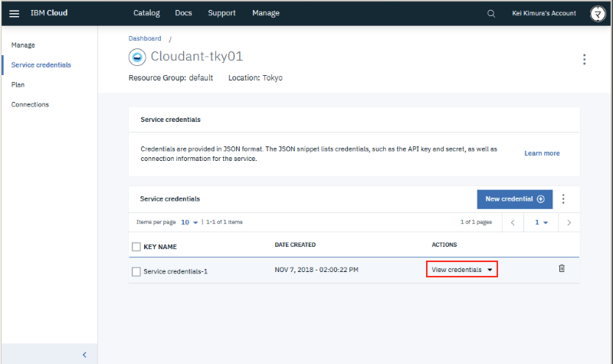
Task: Click the NOV 7, 2018 date cell
Action: (316, 270)
